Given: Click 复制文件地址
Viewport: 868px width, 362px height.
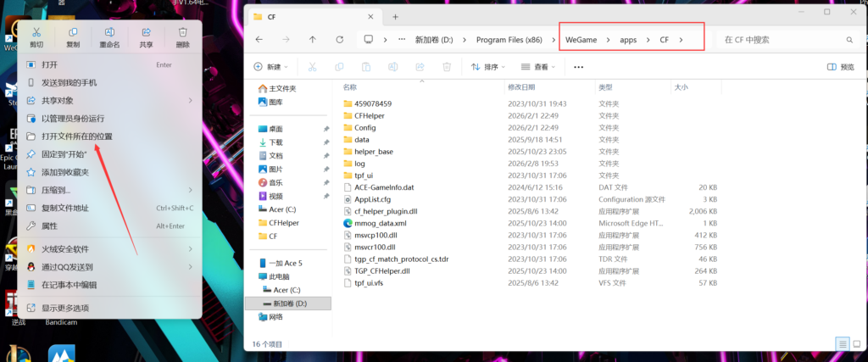Looking at the screenshot, I should 109,208.
